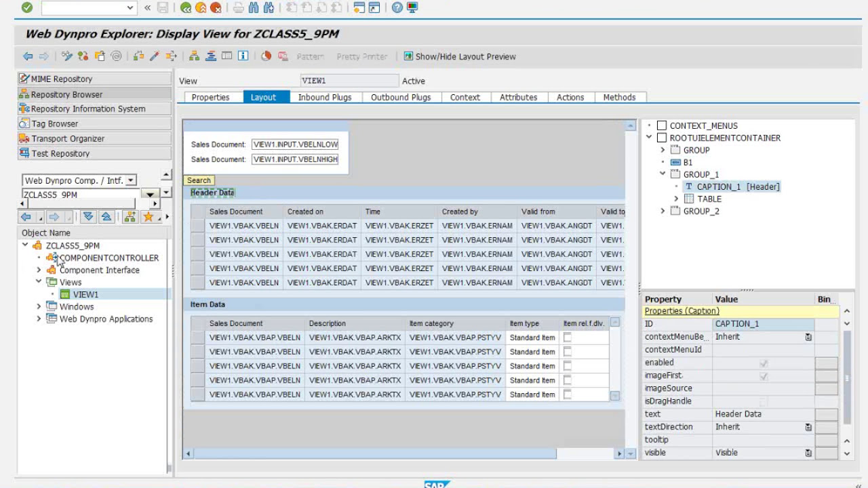This screenshot has width=868, height=488.
Task: Switch to the Properties tab
Action: click(210, 97)
